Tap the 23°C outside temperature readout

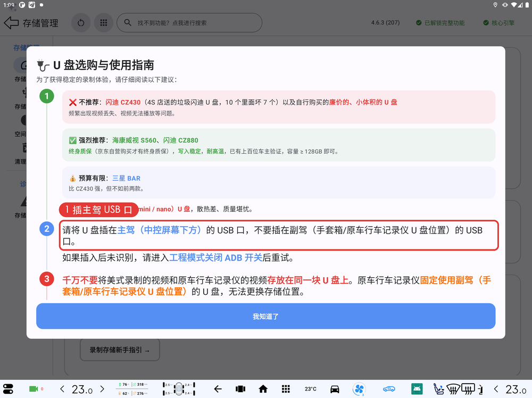pyautogui.click(x=311, y=389)
